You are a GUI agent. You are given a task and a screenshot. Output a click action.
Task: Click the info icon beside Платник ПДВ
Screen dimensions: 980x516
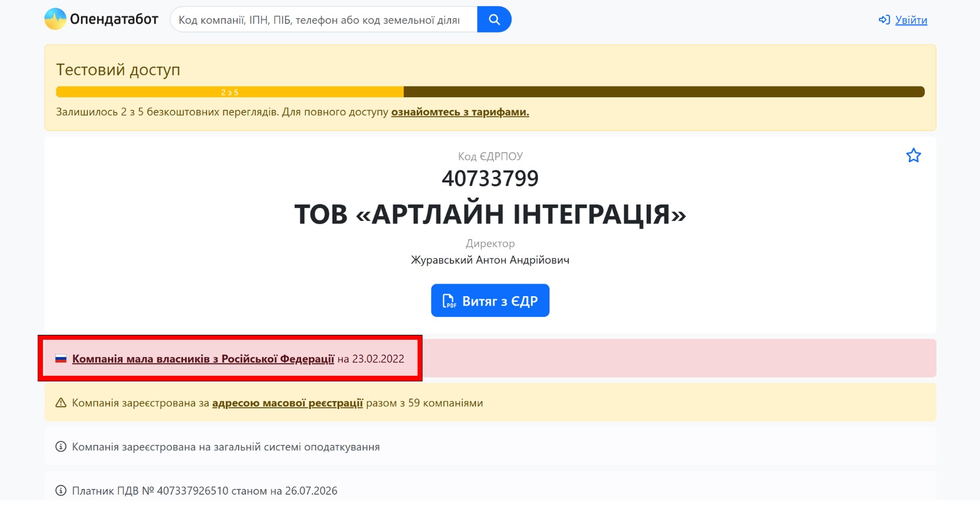pyautogui.click(x=61, y=490)
